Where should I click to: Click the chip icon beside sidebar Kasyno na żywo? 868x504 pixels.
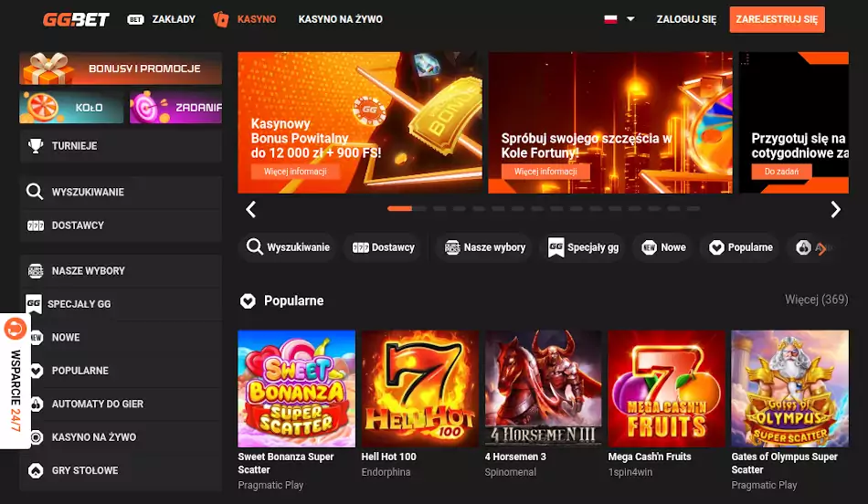[x=37, y=437]
